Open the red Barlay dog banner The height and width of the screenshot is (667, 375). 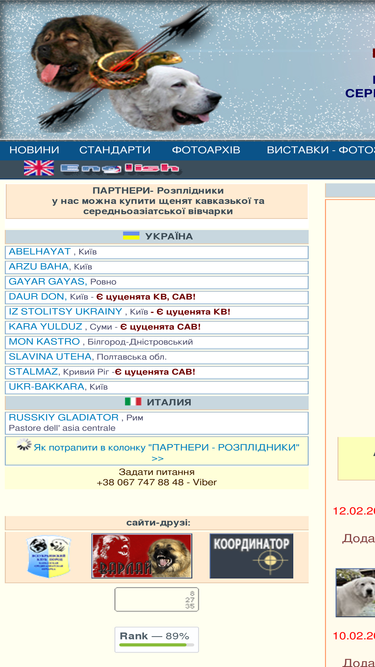coord(142,556)
